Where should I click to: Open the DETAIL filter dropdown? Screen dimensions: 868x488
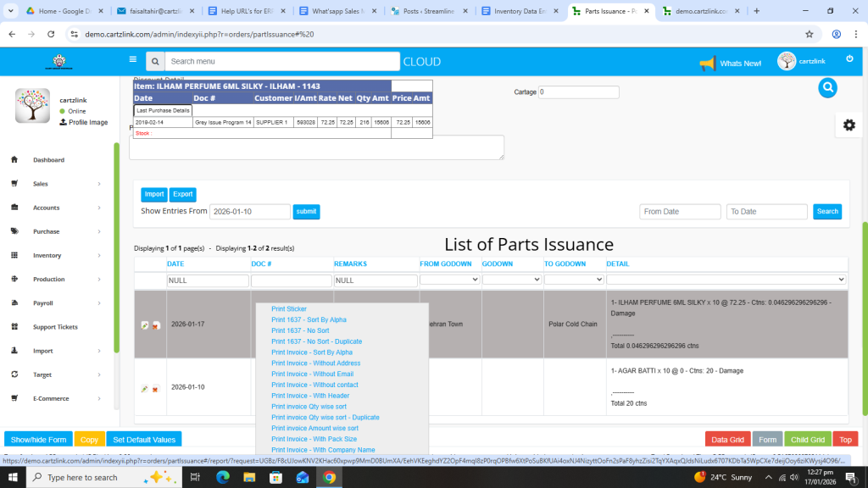click(x=726, y=280)
